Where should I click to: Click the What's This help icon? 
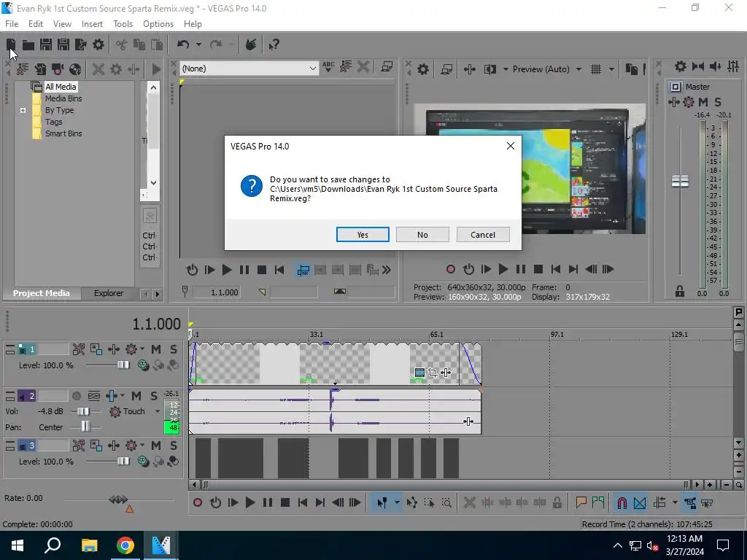click(274, 44)
